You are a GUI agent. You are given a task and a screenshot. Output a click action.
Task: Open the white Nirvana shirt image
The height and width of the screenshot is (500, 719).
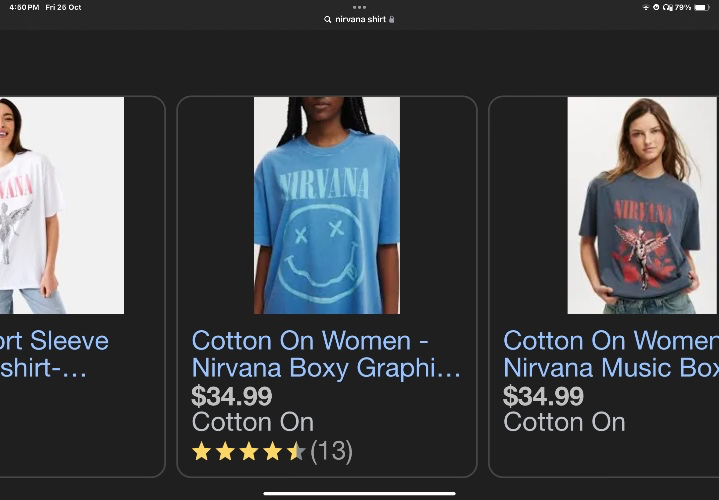[62, 205]
